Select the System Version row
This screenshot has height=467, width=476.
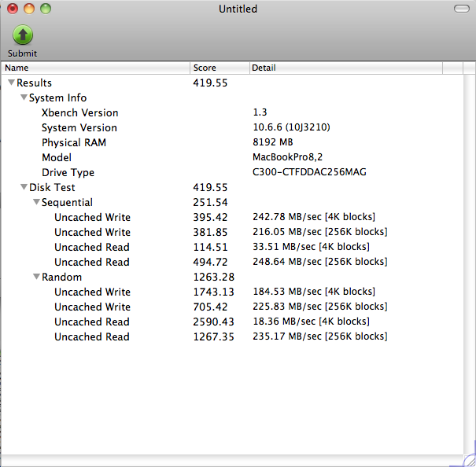pyautogui.click(x=233, y=127)
